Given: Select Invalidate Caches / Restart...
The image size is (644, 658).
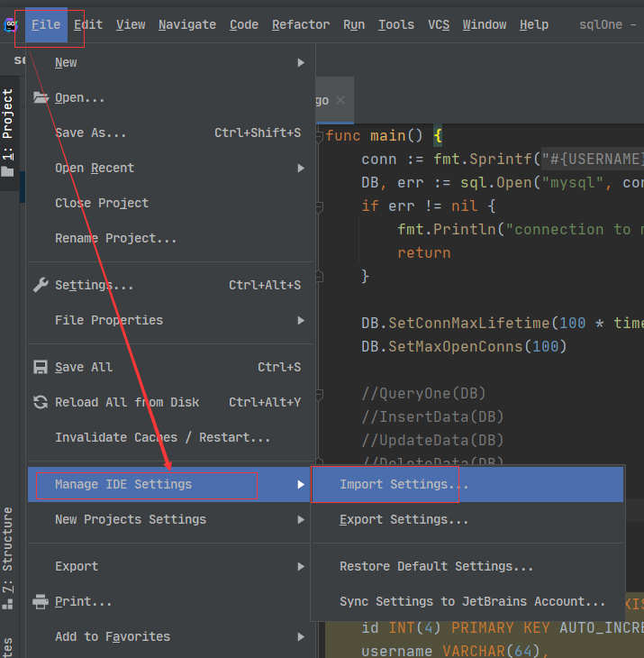Looking at the screenshot, I should pos(170,437).
